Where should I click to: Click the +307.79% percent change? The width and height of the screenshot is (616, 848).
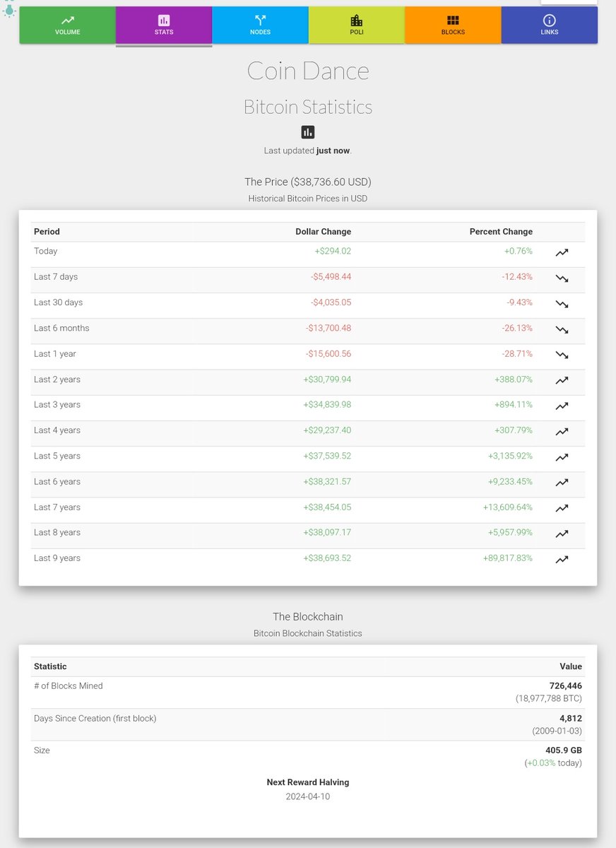point(514,430)
